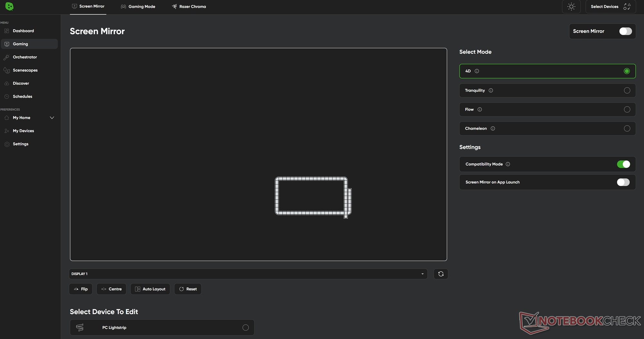The height and width of the screenshot is (339, 644).
Task: Refresh the display list icon
Action: pos(441,274)
